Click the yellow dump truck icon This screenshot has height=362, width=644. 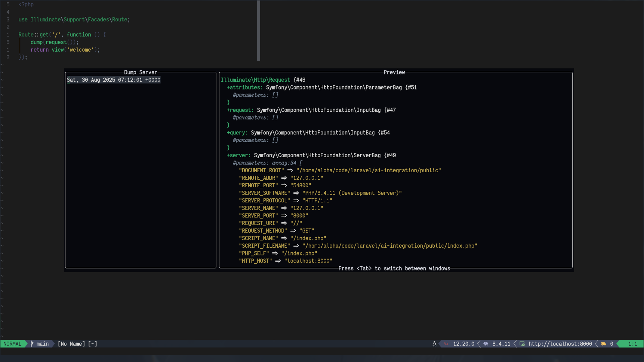point(603,344)
